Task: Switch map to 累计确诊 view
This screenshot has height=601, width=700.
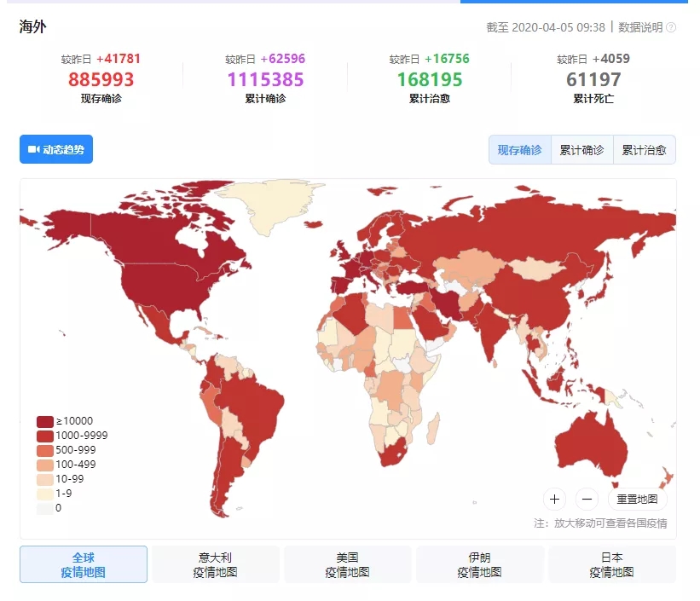Action: click(x=581, y=150)
